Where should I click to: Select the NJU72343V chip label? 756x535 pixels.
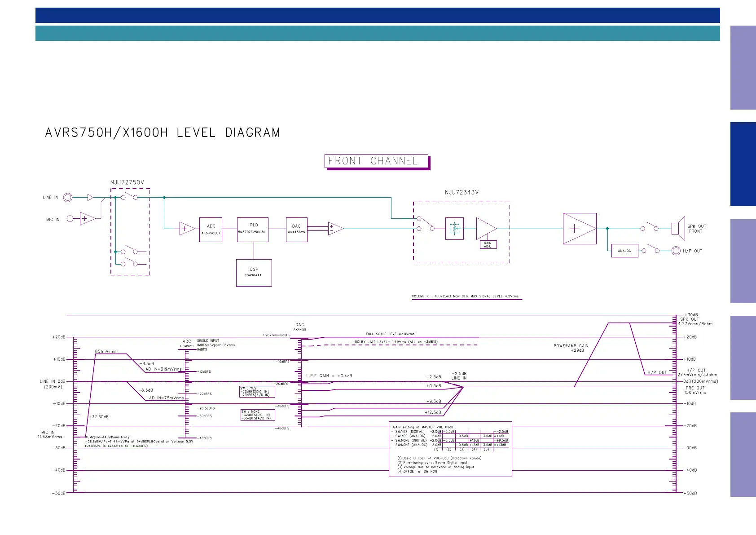pyautogui.click(x=462, y=192)
